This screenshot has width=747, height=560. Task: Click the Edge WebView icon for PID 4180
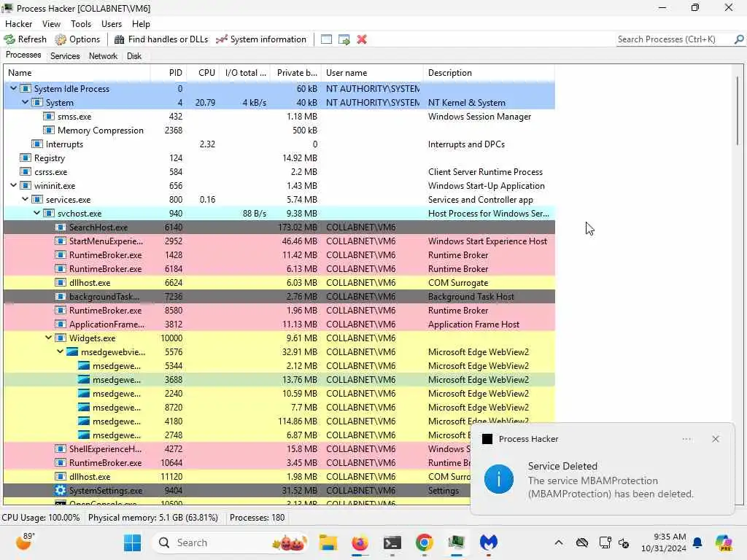click(84, 421)
